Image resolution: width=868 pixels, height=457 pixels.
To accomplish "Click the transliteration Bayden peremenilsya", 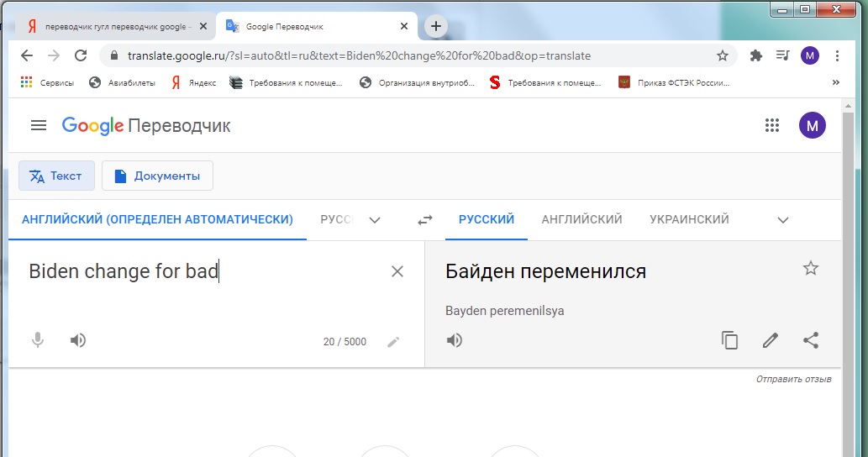I will click(505, 311).
